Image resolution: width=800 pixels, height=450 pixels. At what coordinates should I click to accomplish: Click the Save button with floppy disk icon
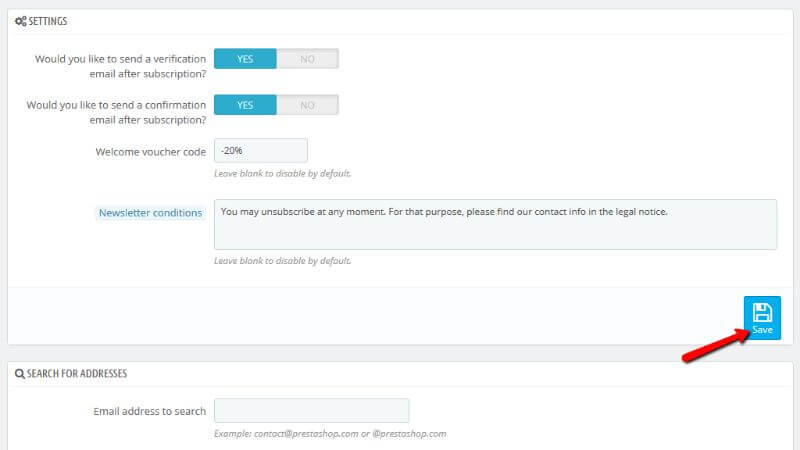click(762, 317)
